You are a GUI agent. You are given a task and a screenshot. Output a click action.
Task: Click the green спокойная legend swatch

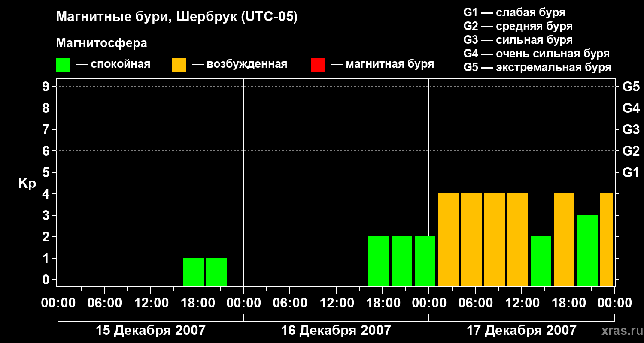[63, 65]
